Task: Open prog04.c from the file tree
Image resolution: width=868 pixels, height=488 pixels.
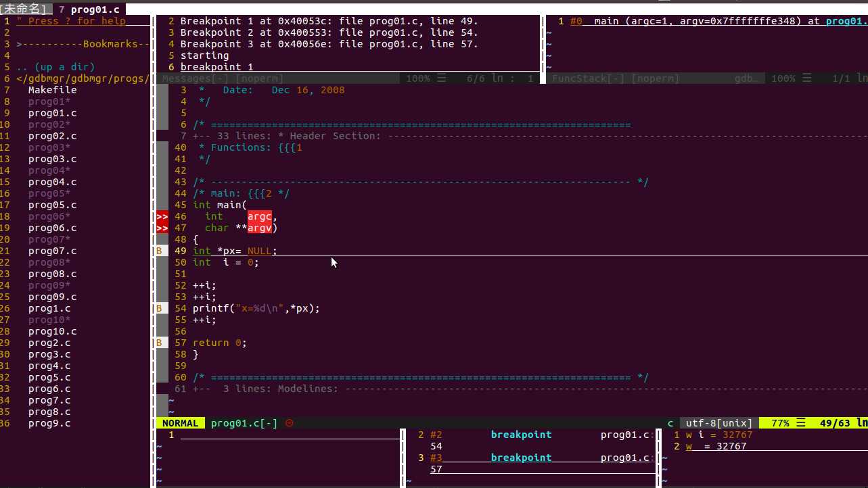Action: click(x=52, y=182)
